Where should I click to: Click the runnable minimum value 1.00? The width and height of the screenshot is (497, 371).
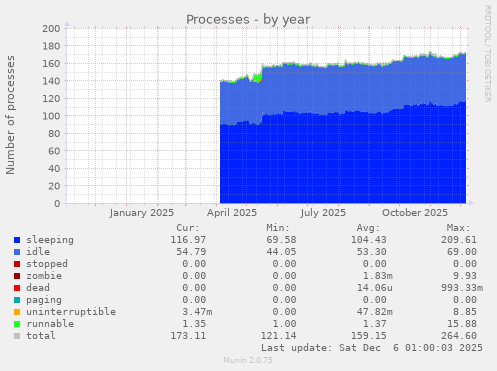tap(284, 324)
